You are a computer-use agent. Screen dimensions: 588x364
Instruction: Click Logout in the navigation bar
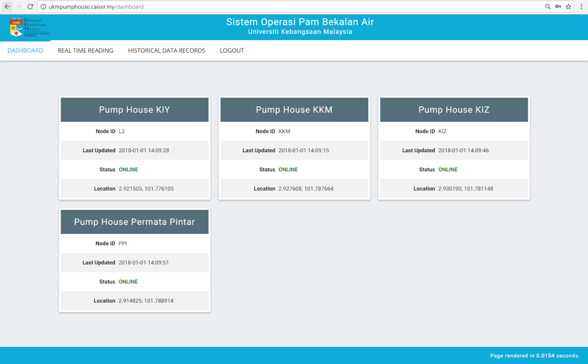tap(232, 51)
